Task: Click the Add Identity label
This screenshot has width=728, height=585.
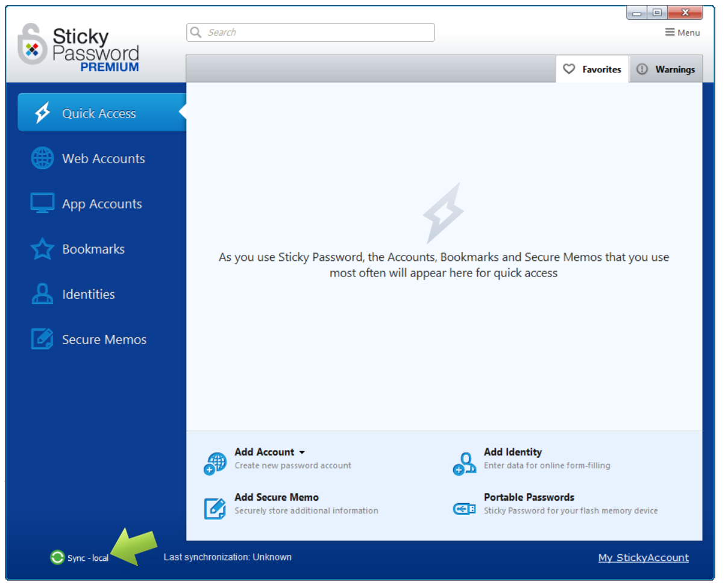Action: point(513,452)
